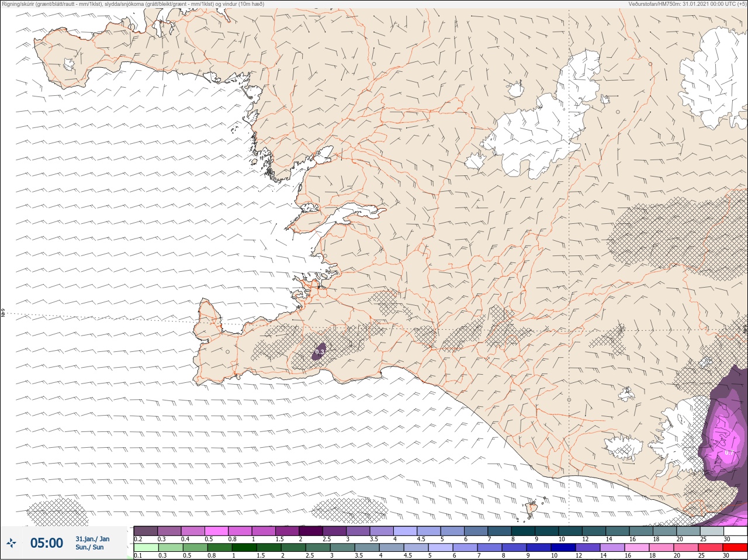Click the grey-teal swatch starting at 20, top row
The width and height of the screenshot is (748, 560).
(x=688, y=531)
